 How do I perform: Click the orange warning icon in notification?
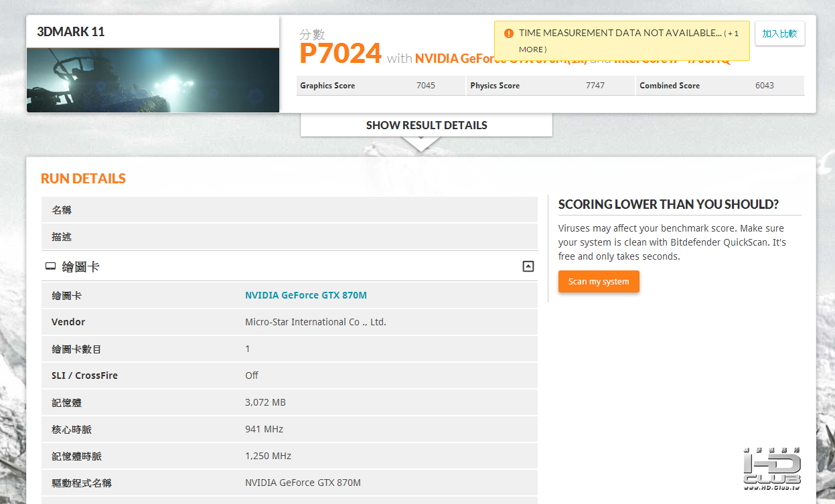click(x=509, y=33)
